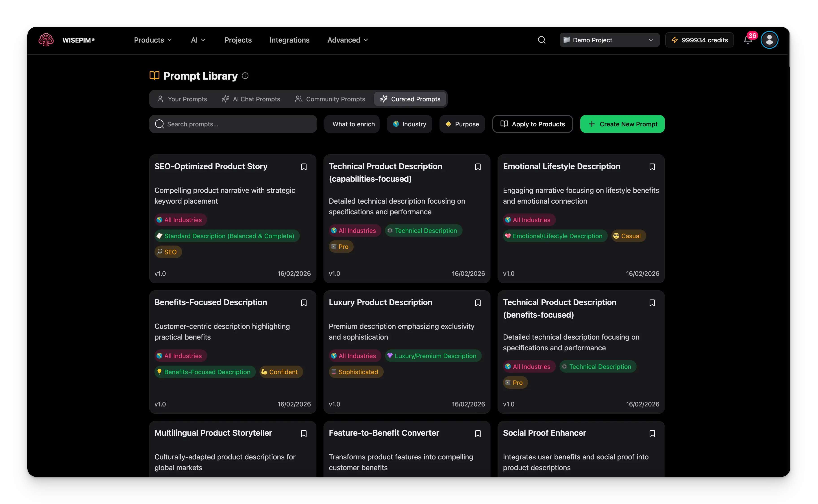Open the notifications bell showing 36

pyautogui.click(x=748, y=40)
